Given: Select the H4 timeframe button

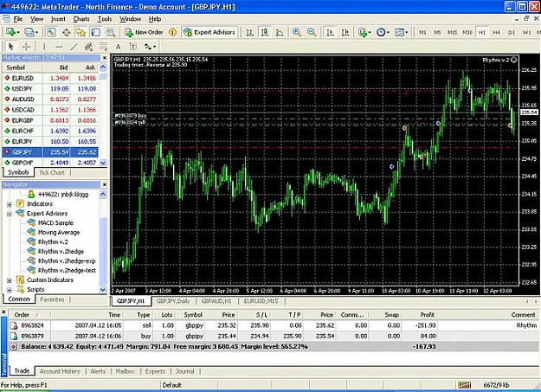Looking at the screenshot, I should [x=497, y=32].
